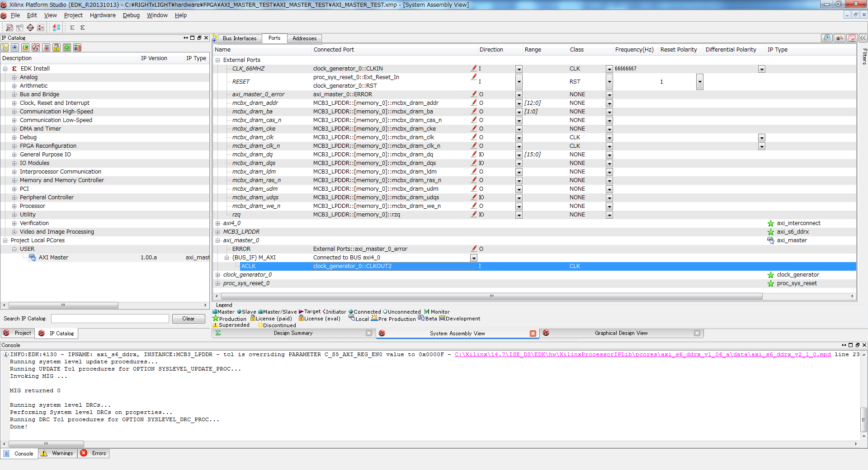Click the AXI Master pcore icon in IP Catalog tree
The height and width of the screenshot is (470, 868).
pos(33,258)
